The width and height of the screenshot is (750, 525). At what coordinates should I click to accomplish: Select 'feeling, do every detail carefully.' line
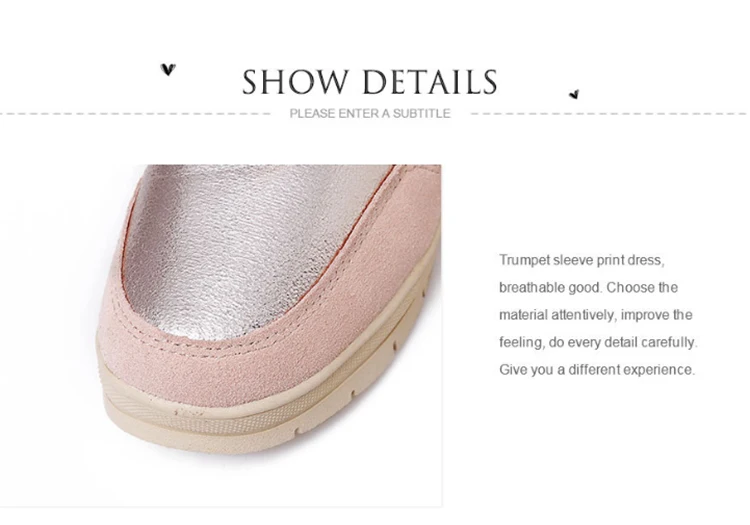click(x=598, y=343)
